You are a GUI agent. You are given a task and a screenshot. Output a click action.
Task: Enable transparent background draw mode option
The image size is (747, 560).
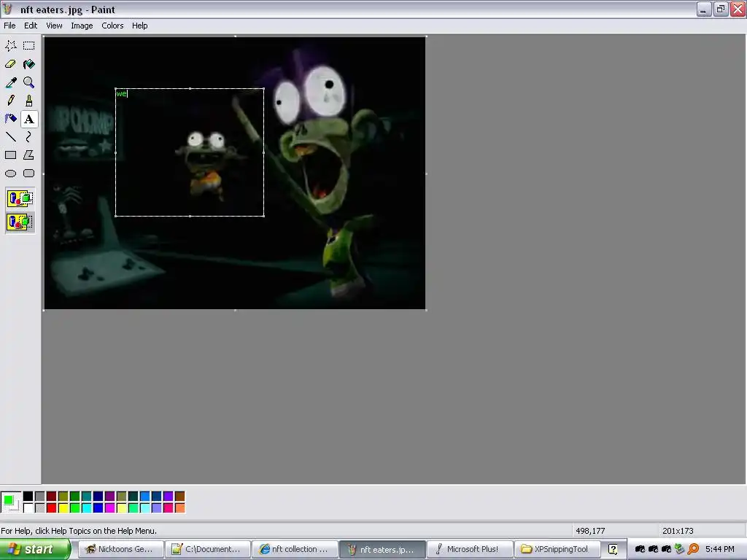(20, 222)
